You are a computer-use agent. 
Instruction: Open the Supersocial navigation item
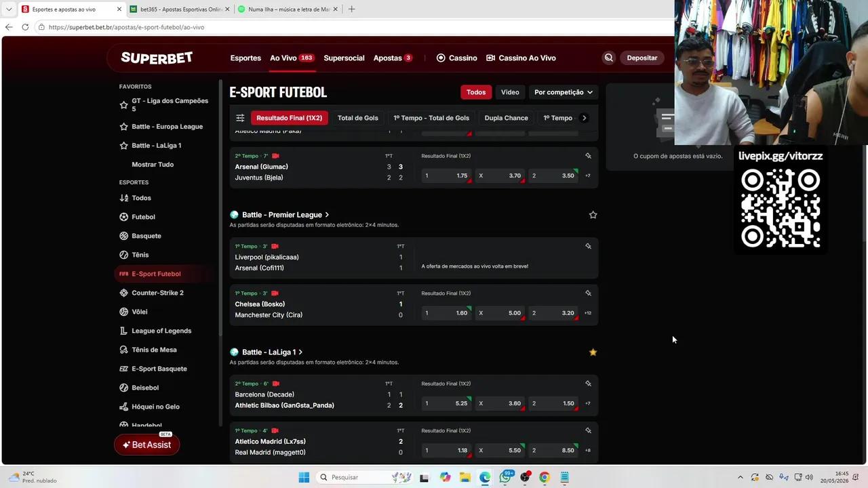click(x=344, y=58)
